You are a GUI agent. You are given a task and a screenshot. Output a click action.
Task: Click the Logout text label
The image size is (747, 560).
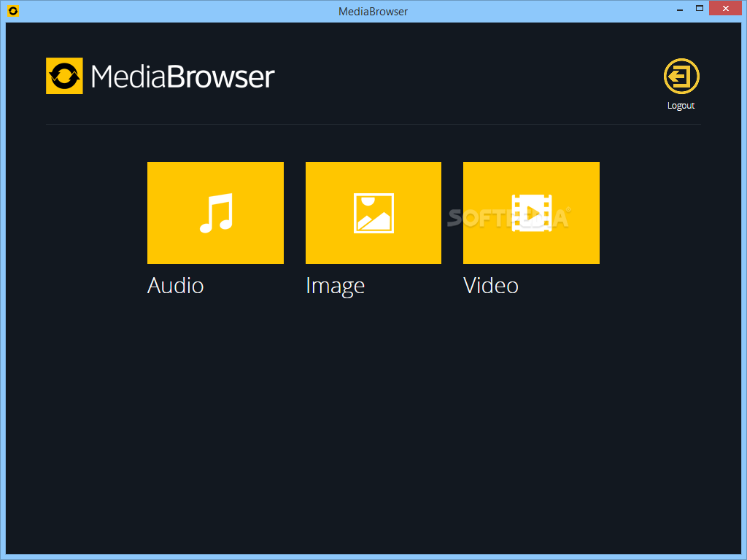[681, 106]
